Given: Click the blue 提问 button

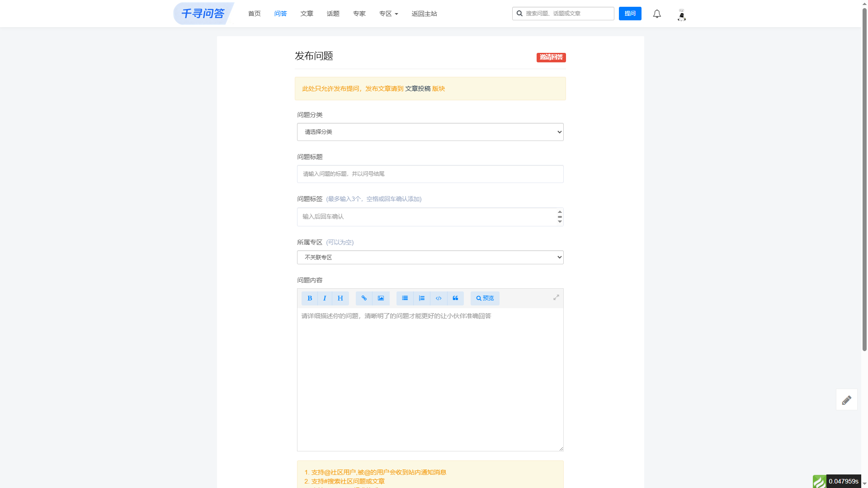Looking at the screenshot, I should (x=630, y=14).
